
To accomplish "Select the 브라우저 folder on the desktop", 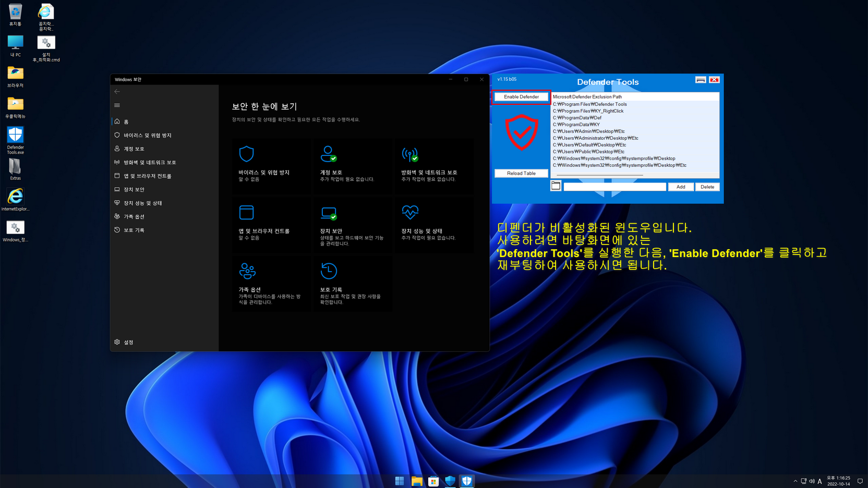I will [x=15, y=77].
